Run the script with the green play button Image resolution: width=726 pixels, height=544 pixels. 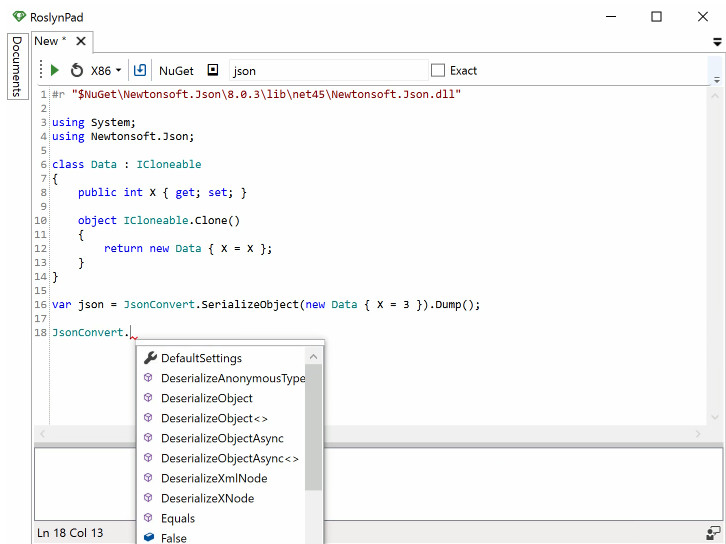[x=55, y=70]
